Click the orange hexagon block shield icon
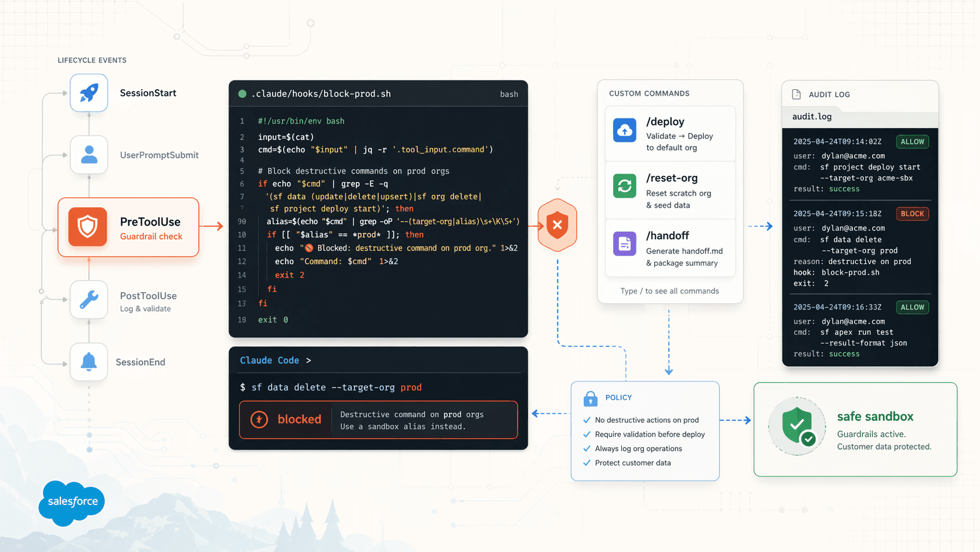980x552 pixels. pos(557,225)
